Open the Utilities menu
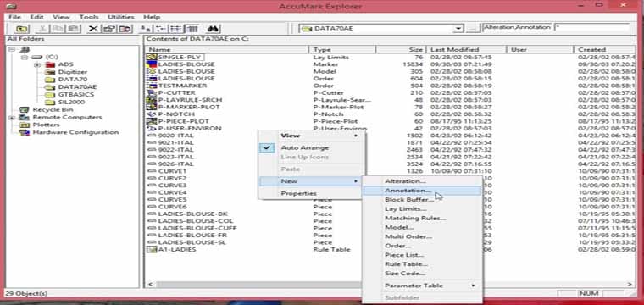644x305 pixels. 120,17
